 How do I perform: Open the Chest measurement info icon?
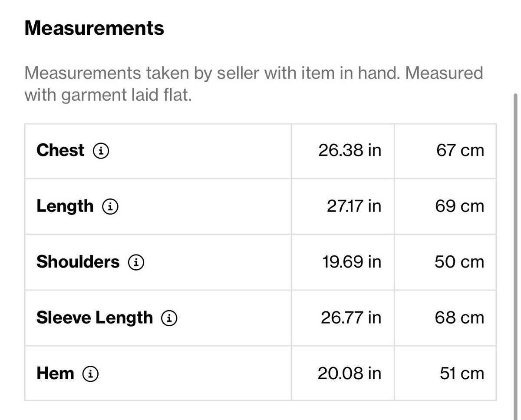click(101, 151)
